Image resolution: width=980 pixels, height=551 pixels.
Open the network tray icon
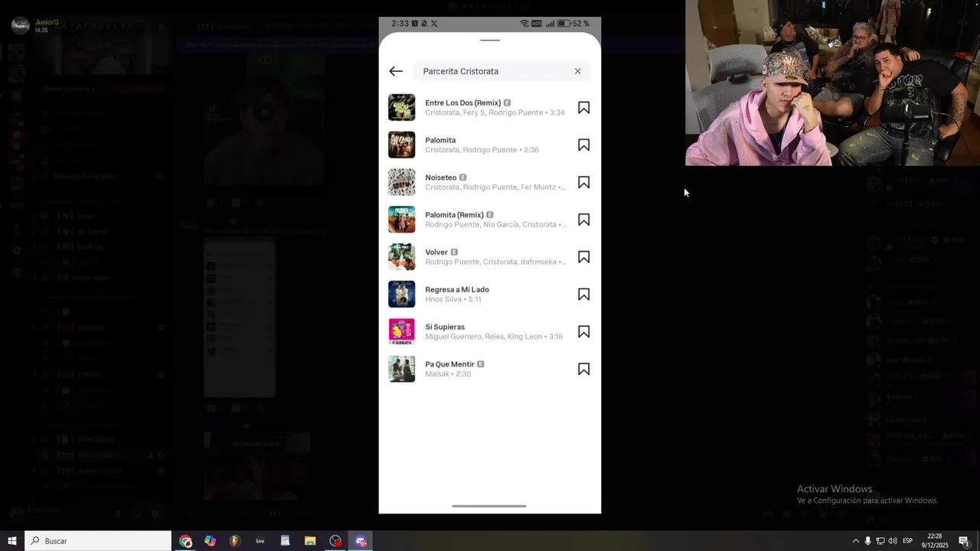coord(880,541)
